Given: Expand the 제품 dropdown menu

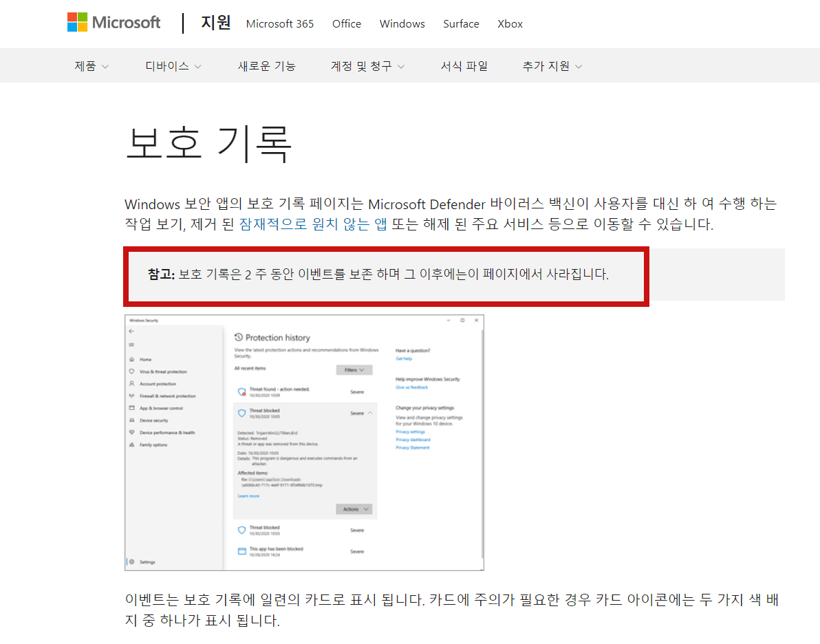Looking at the screenshot, I should [91, 66].
